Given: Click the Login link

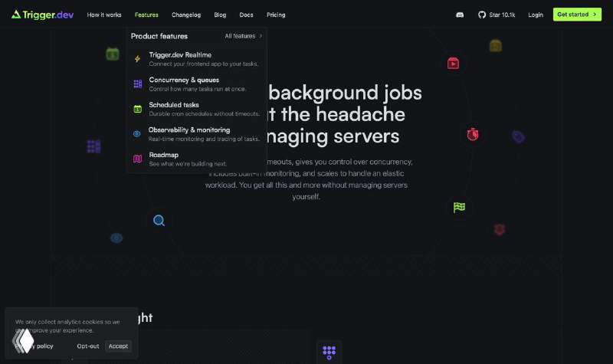Looking at the screenshot, I should tap(536, 15).
